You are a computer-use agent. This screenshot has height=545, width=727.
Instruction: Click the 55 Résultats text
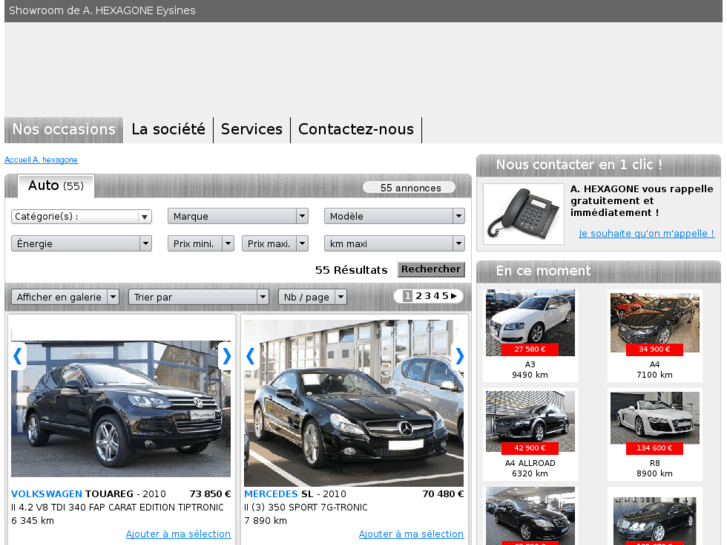point(351,270)
